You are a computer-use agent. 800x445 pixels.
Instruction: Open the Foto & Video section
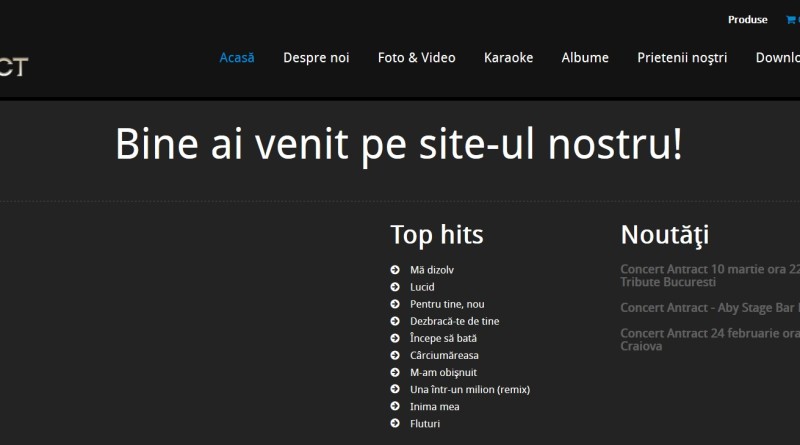click(416, 58)
